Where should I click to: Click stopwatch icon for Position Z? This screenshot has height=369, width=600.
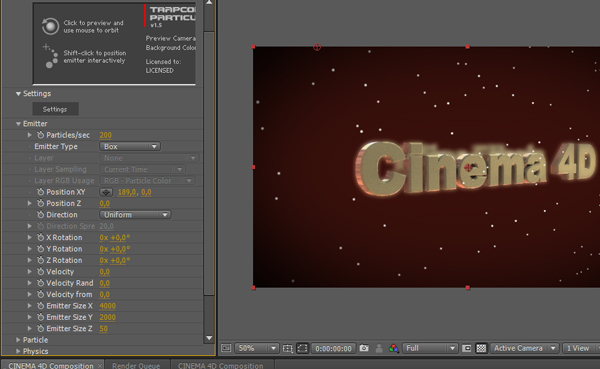[x=41, y=203]
